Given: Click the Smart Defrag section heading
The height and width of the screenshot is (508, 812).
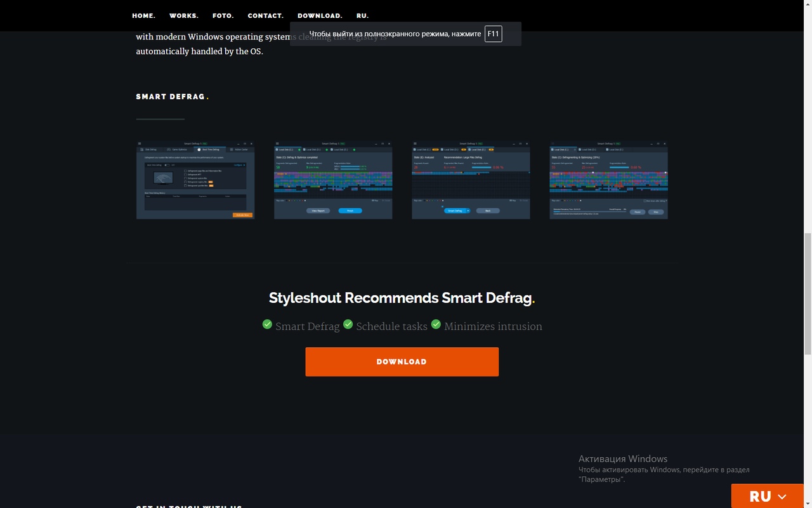Looking at the screenshot, I should click(x=171, y=97).
